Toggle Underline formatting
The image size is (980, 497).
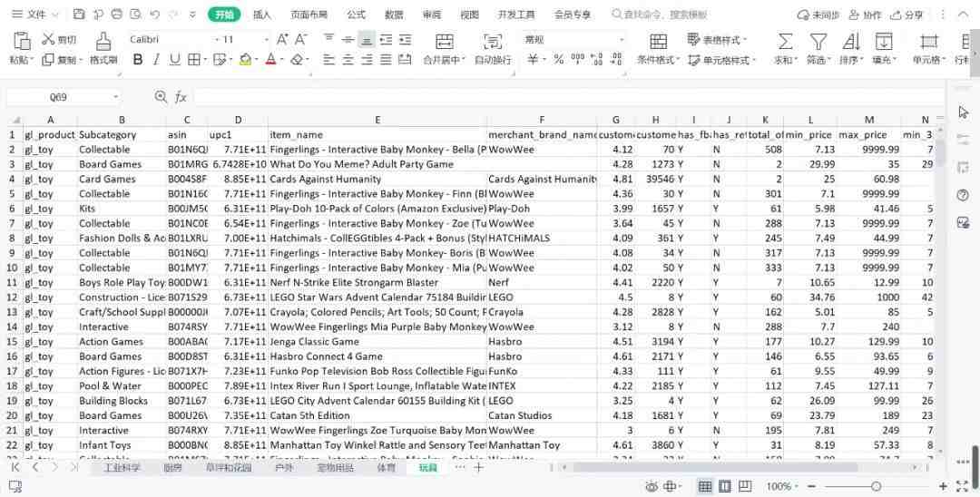pos(175,59)
